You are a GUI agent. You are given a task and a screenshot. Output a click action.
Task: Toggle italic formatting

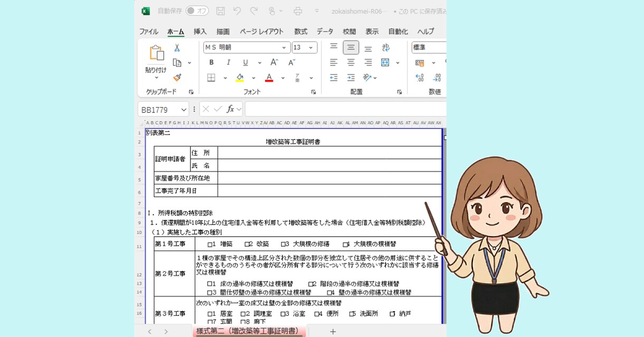click(229, 62)
